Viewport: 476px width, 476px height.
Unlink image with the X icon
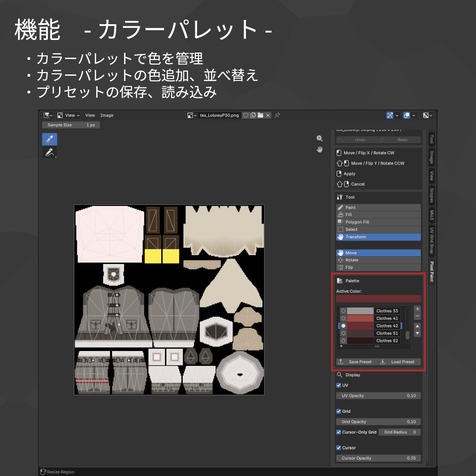click(x=268, y=115)
